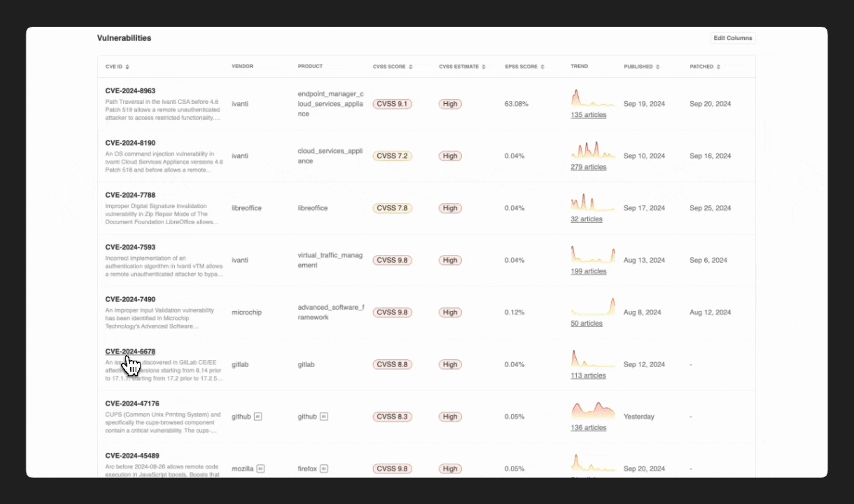
Task: Click the Edit Columns button
Action: (733, 38)
